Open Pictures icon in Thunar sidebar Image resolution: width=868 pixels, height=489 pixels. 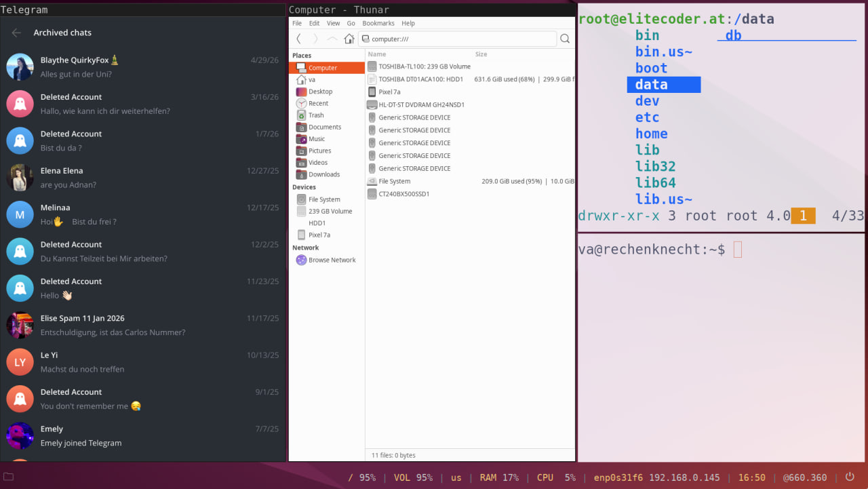click(x=302, y=151)
